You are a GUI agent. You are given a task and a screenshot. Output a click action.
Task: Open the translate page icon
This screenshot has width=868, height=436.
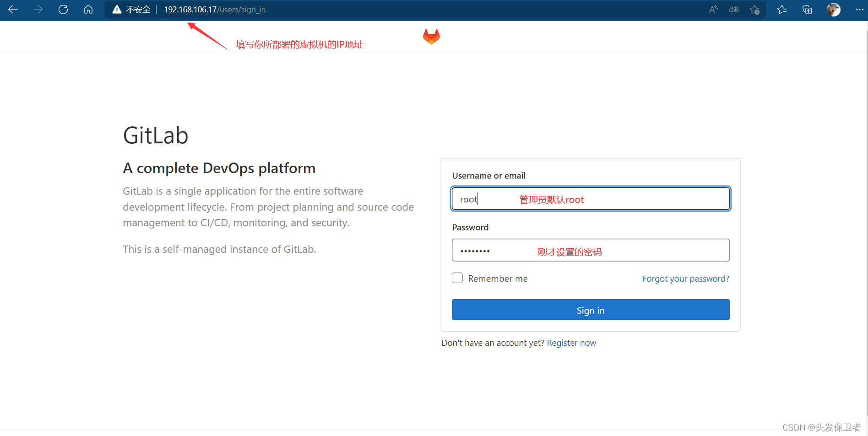coord(733,9)
